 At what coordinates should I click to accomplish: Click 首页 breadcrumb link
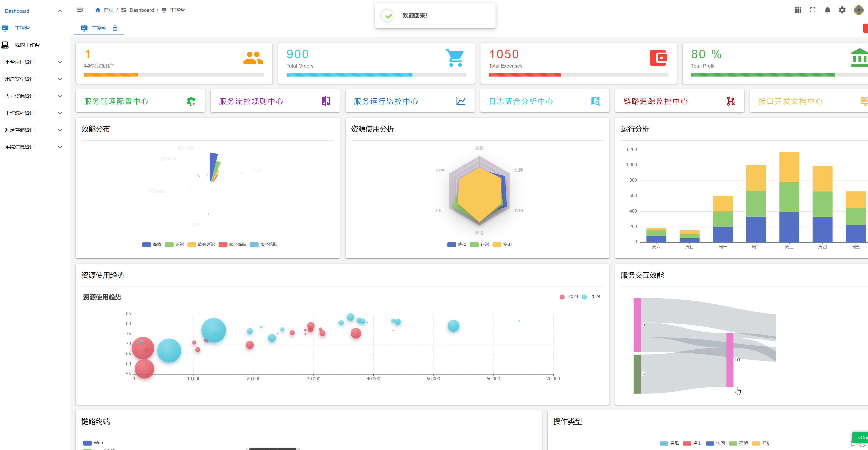pos(108,10)
